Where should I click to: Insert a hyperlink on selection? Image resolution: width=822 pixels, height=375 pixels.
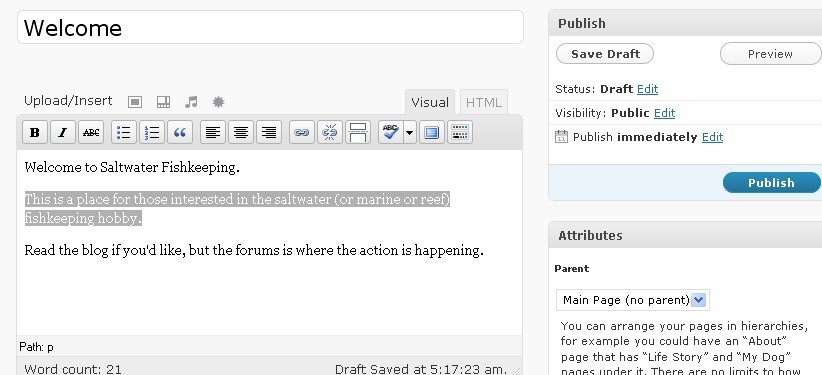301,132
